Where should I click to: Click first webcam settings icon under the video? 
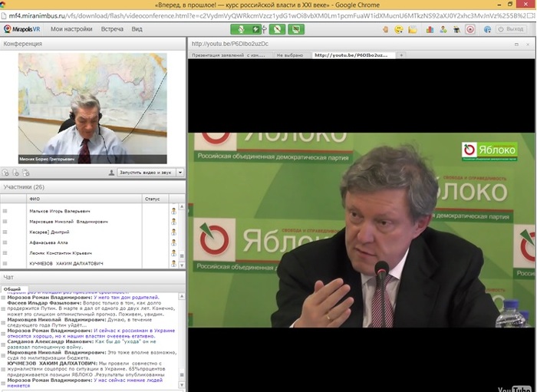coord(5,173)
